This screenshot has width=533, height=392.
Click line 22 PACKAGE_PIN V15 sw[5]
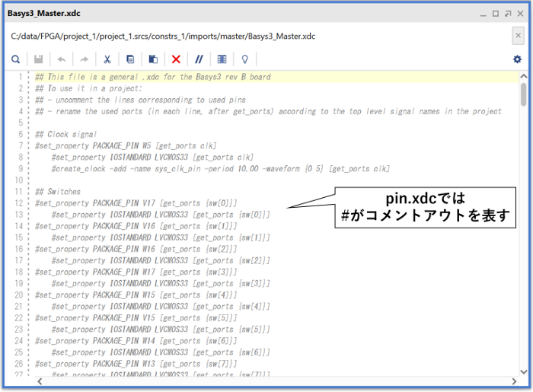[x=136, y=318]
